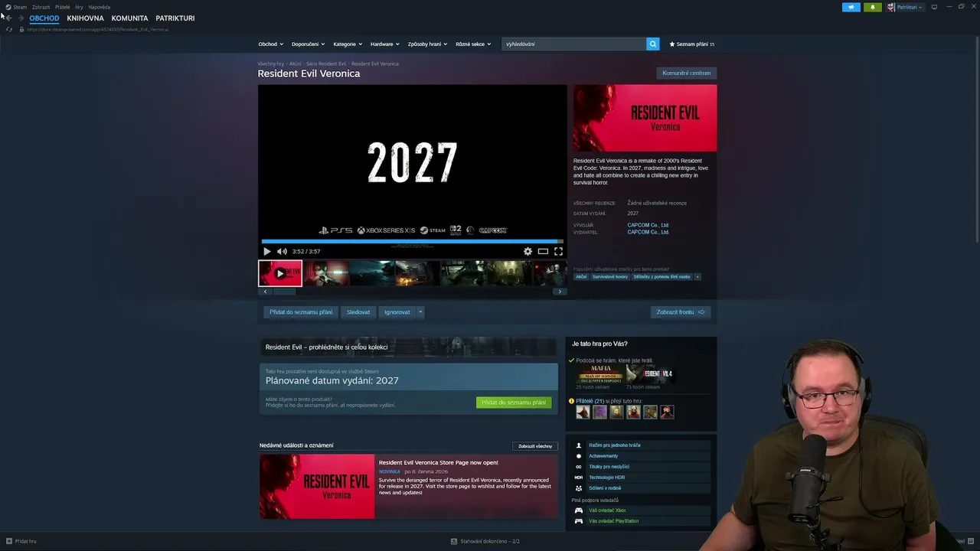Switch to the KNIHOVNA tab
The image size is (980, 551).
pos(85,18)
